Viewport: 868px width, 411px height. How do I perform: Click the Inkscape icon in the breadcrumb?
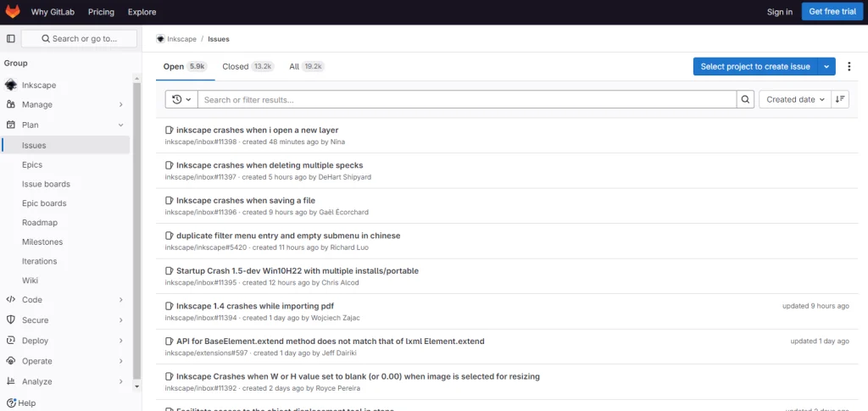click(x=160, y=39)
